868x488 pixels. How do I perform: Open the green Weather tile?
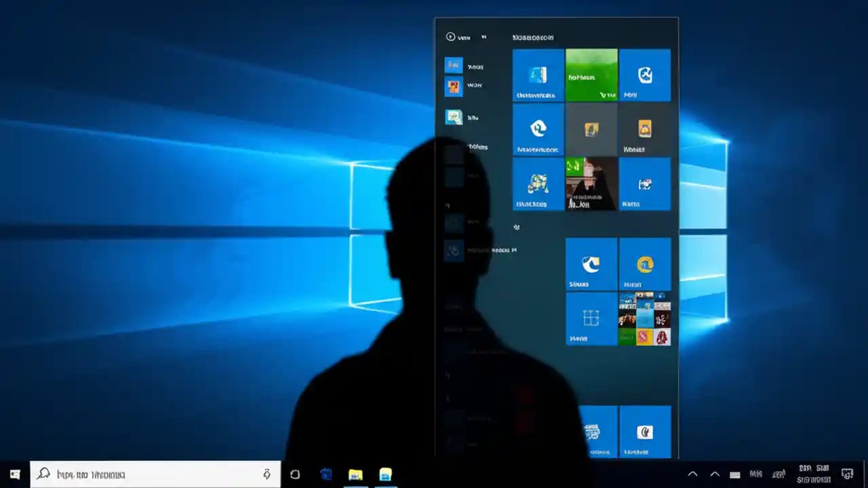pos(591,75)
